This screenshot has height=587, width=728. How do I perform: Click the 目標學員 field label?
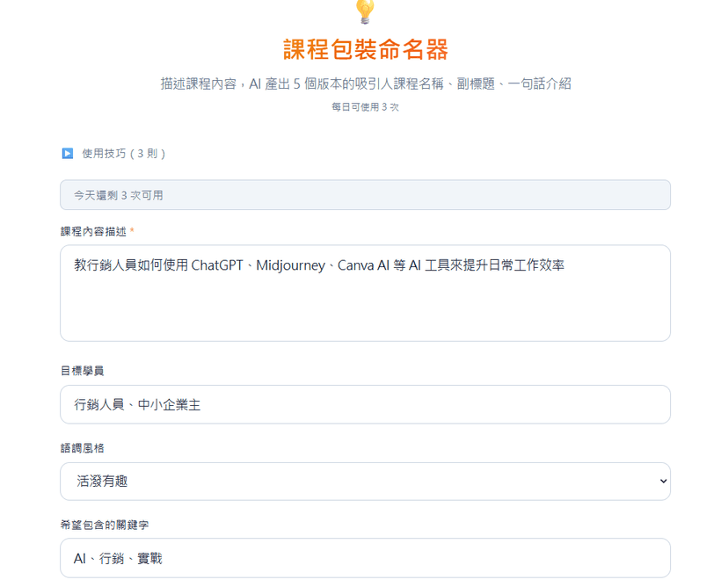coord(82,371)
